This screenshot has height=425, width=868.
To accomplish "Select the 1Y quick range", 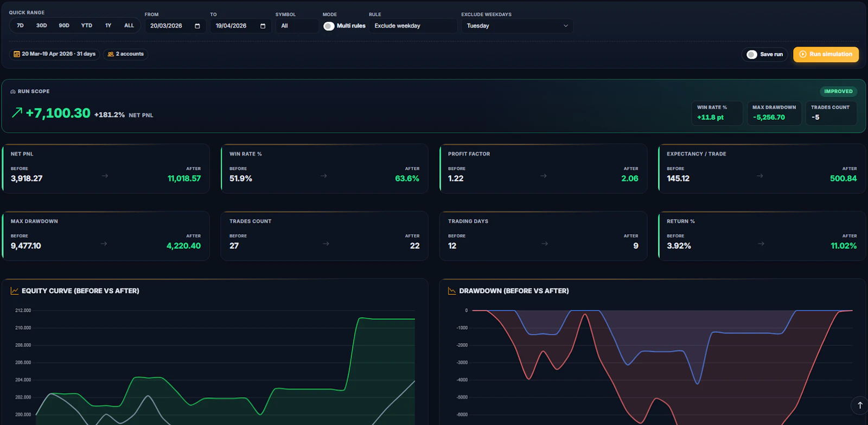I will [x=108, y=25].
